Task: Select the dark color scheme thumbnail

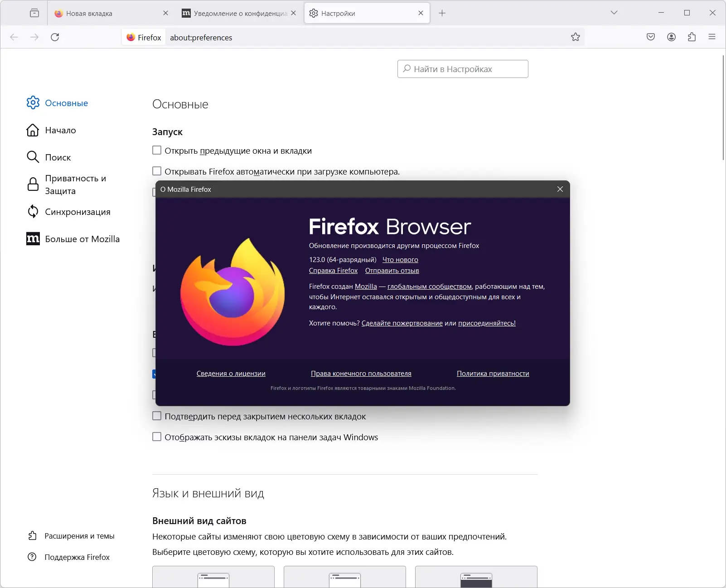Action: 476,577
